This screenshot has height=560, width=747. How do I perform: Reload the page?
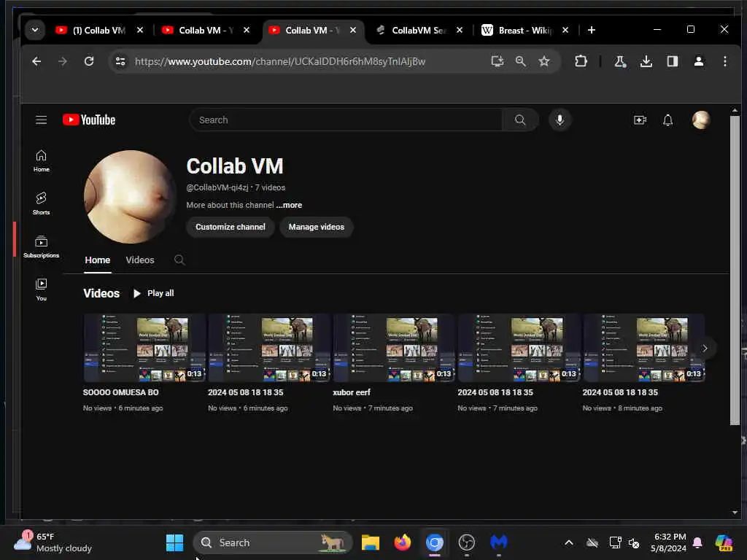89,61
